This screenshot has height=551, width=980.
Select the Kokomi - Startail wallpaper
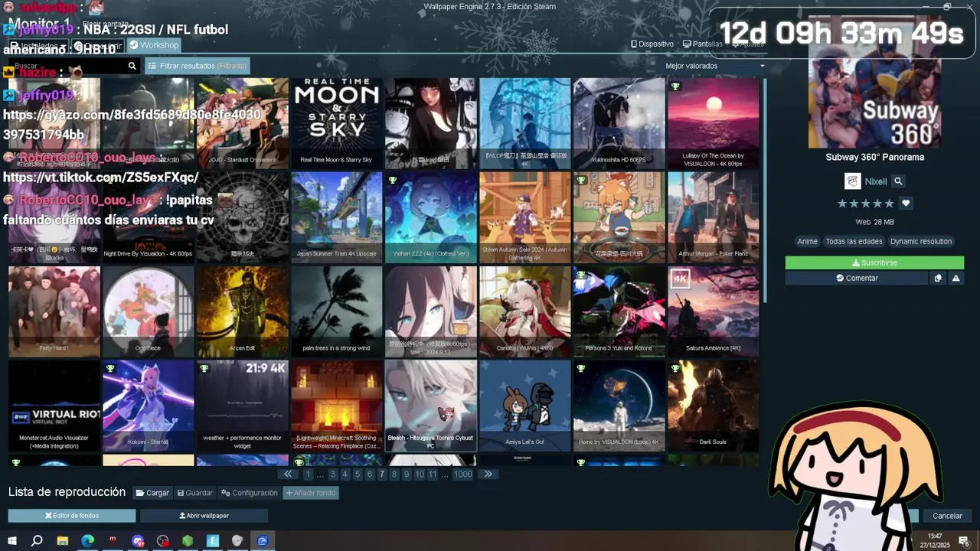(148, 406)
